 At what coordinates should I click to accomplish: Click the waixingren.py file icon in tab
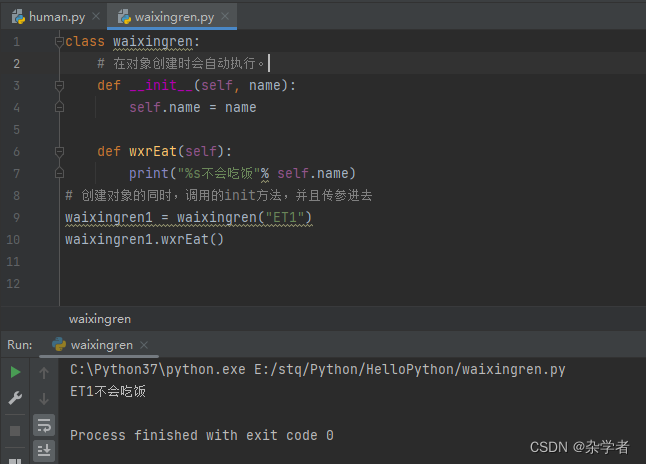tap(124, 17)
